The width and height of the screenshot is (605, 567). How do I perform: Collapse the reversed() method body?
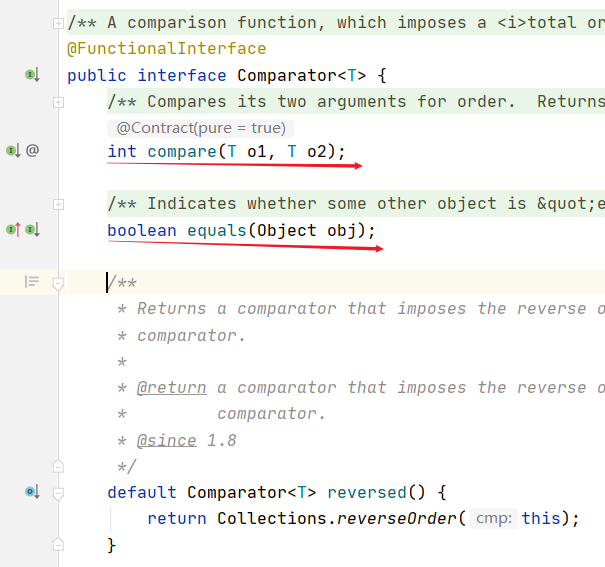(58, 494)
